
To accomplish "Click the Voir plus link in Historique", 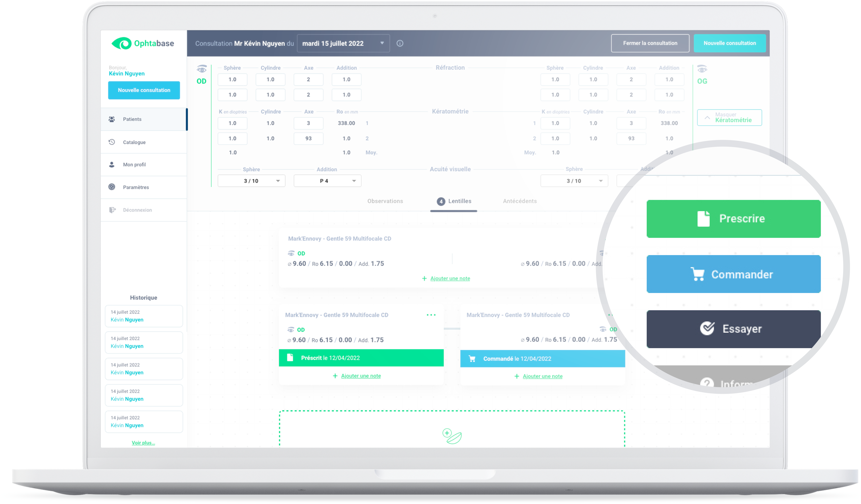I will point(143,443).
